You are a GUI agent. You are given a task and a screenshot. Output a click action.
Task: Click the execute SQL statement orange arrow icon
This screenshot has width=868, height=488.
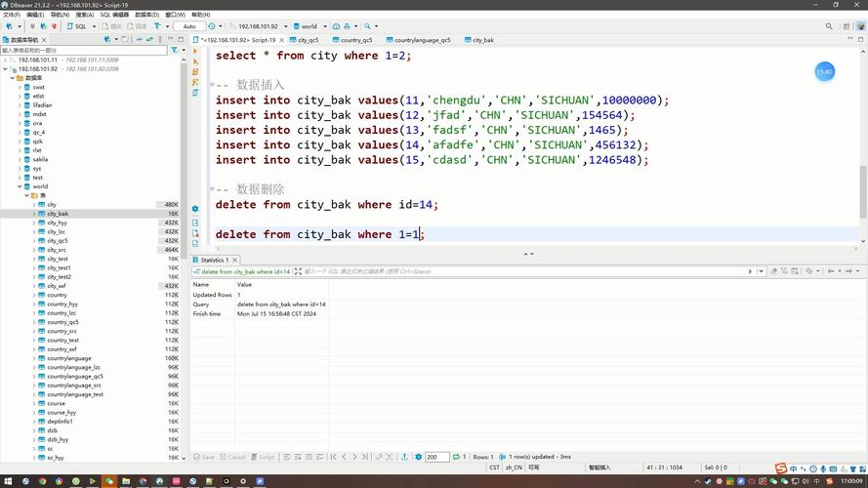(195, 51)
